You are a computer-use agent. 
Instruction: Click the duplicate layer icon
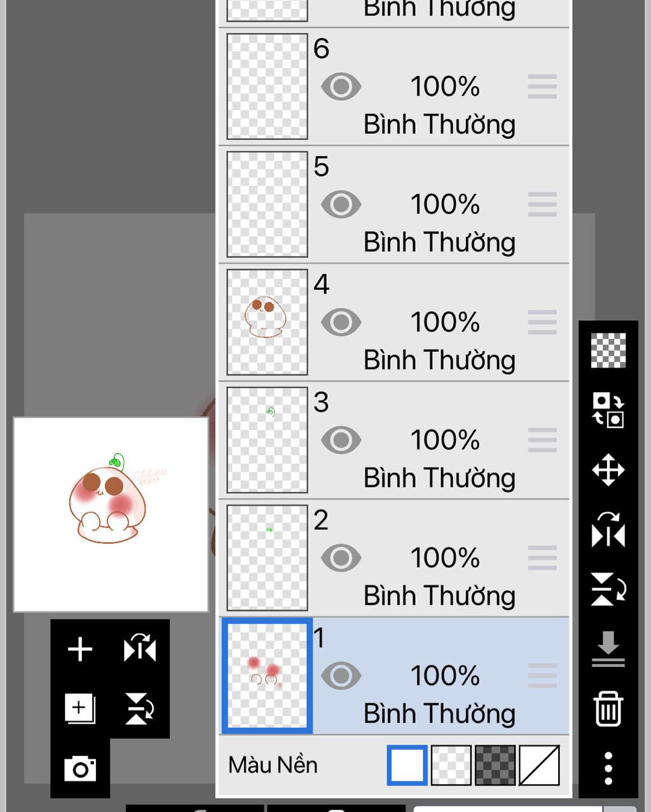(x=80, y=708)
